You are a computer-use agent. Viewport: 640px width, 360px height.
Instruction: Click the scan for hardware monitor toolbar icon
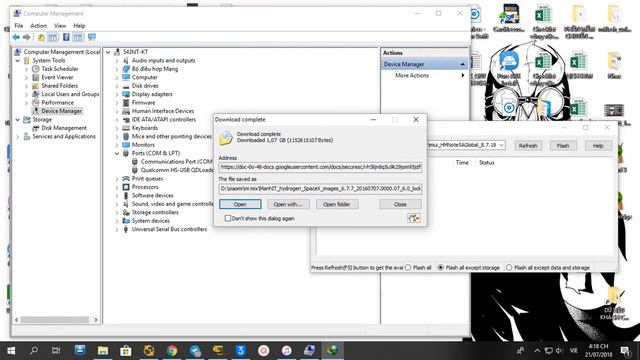[x=92, y=37]
